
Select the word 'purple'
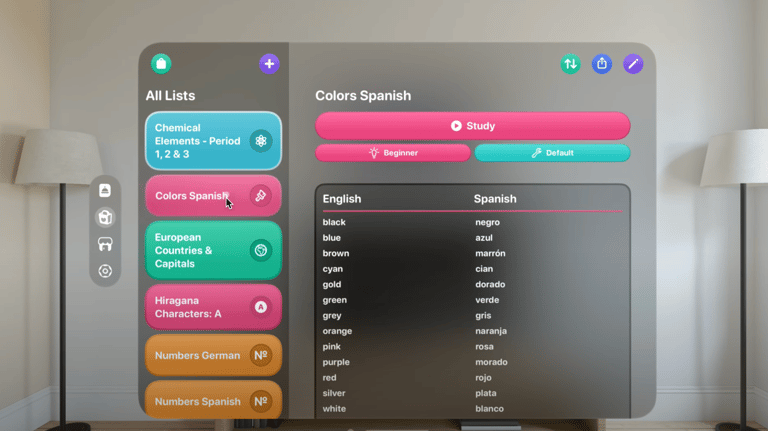(x=336, y=362)
